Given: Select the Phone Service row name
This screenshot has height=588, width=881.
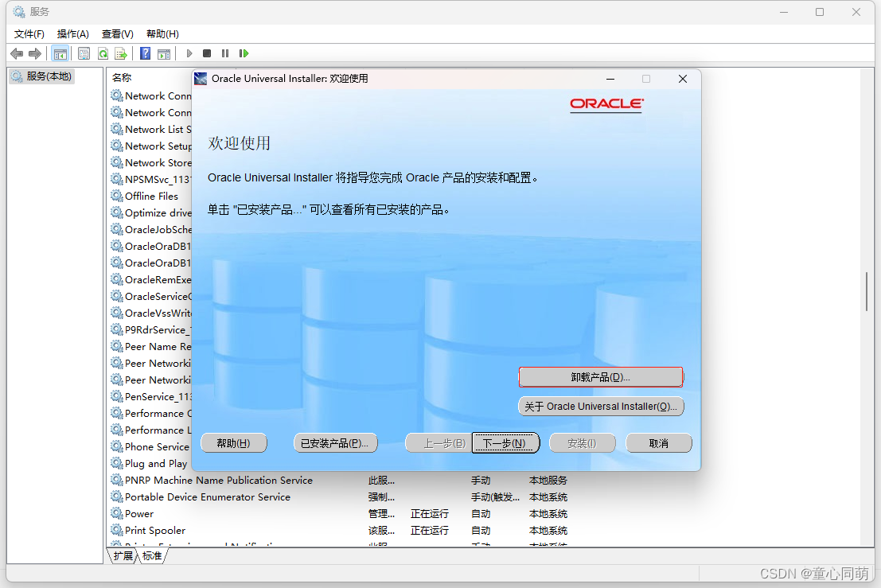Looking at the screenshot, I should [157, 446].
